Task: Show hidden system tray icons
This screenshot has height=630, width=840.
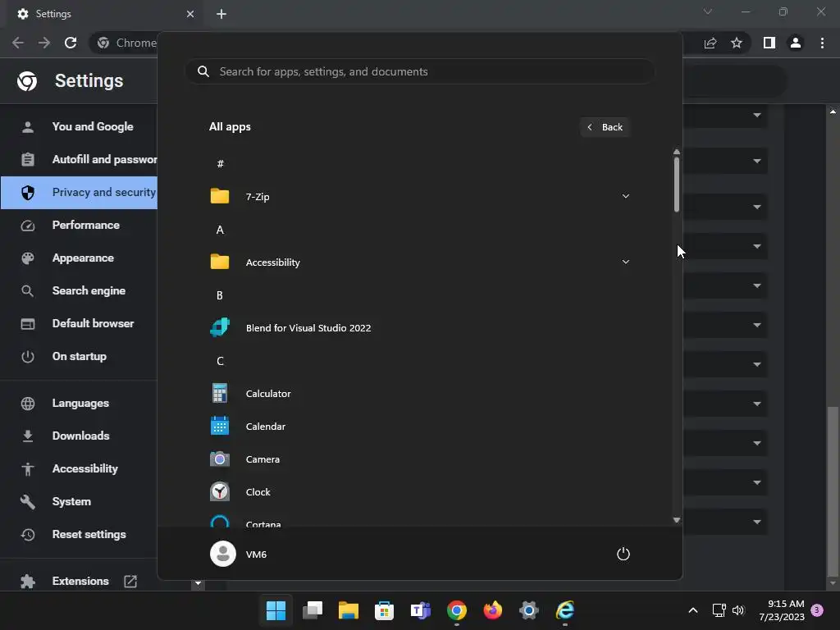Action: [692, 610]
